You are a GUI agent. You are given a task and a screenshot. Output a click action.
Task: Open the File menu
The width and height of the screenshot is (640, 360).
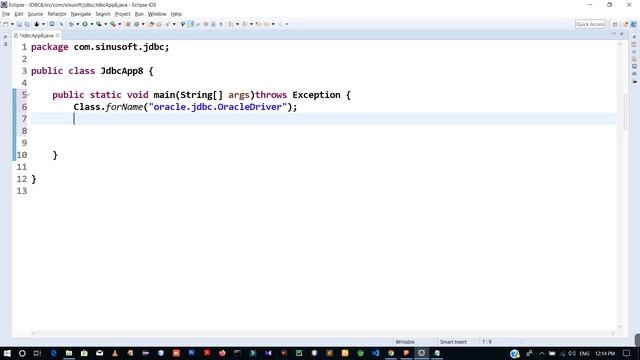[x=6, y=14]
